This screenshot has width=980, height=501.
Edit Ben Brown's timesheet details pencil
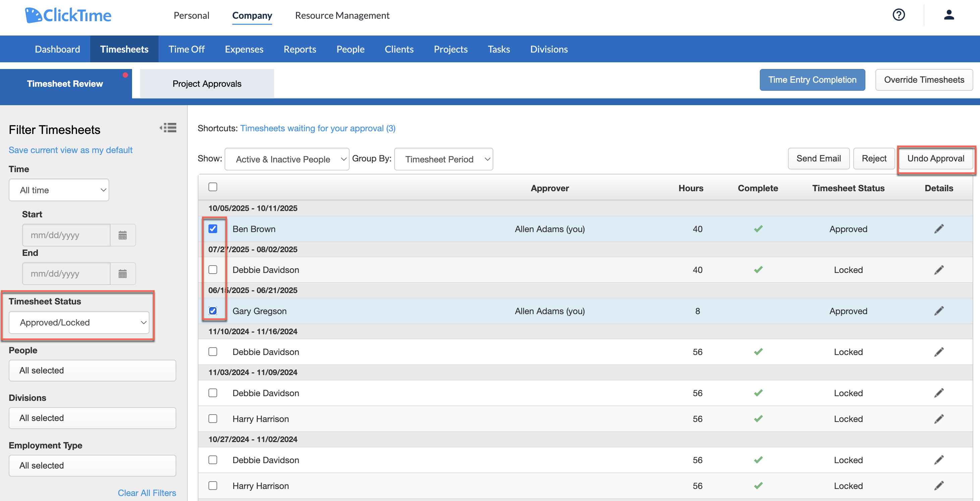click(x=938, y=229)
